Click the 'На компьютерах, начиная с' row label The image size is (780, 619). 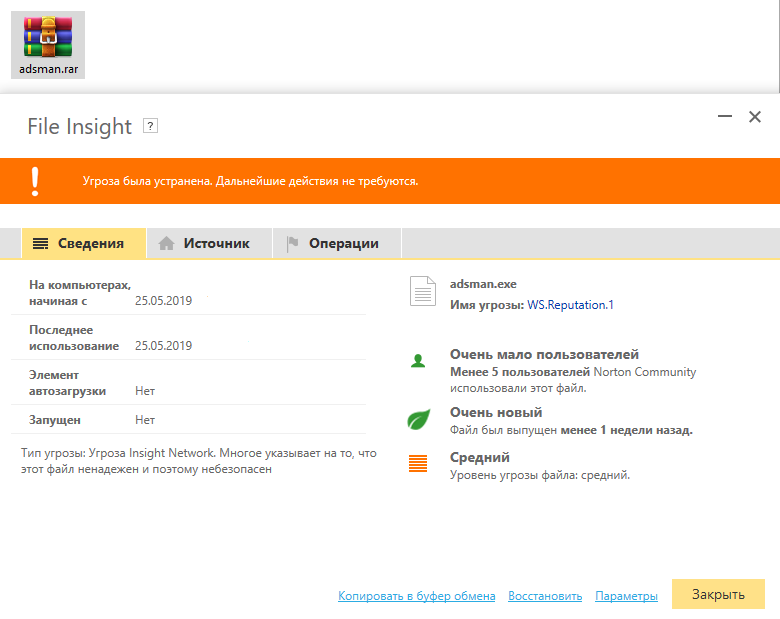pos(80,293)
